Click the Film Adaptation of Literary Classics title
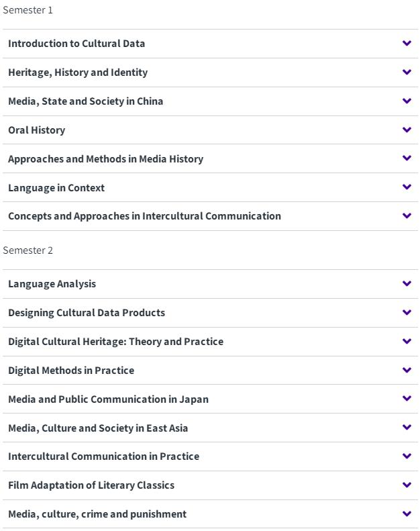The image size is (420, 531). (x=91, y=485)
